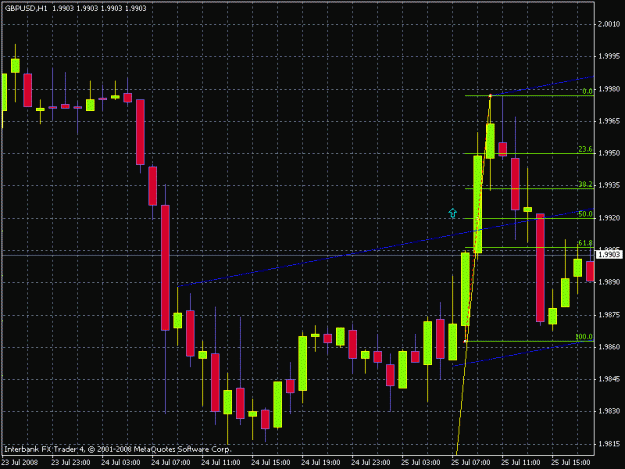
Task: Click the 2.0010 price axis label
Action: point(609,24)
